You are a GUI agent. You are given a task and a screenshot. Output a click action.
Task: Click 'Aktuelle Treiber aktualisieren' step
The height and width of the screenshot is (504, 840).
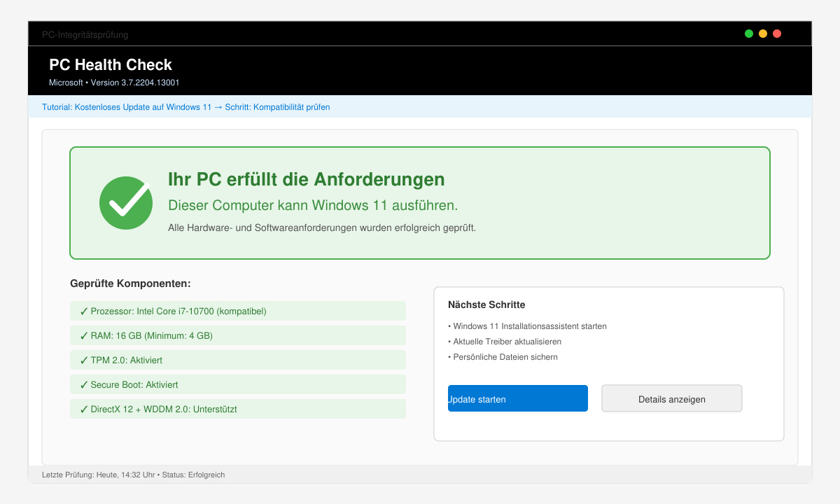(505, 342)
